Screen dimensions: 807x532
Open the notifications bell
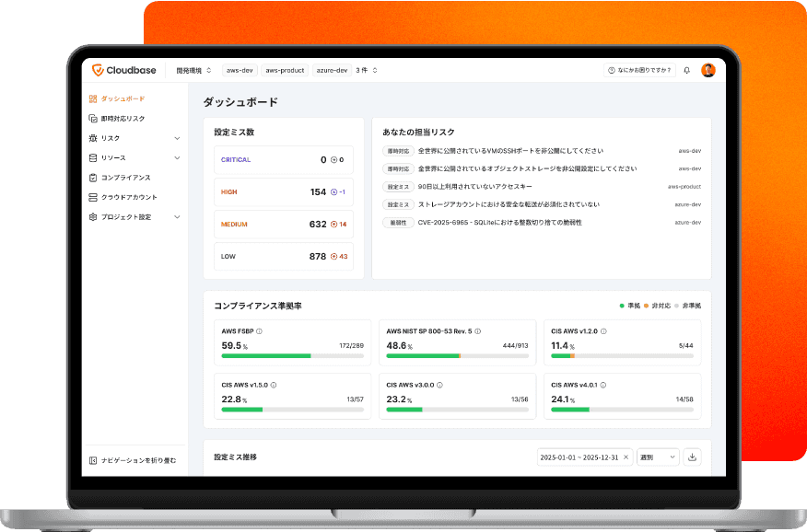pos(686,71)
